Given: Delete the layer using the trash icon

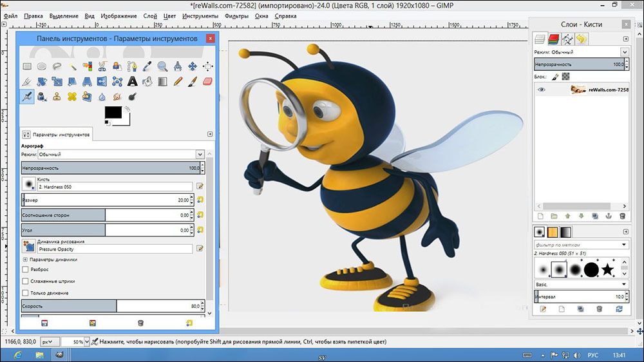Looking at the screenshot, I should pyautogui.click(x=622, y=216).
